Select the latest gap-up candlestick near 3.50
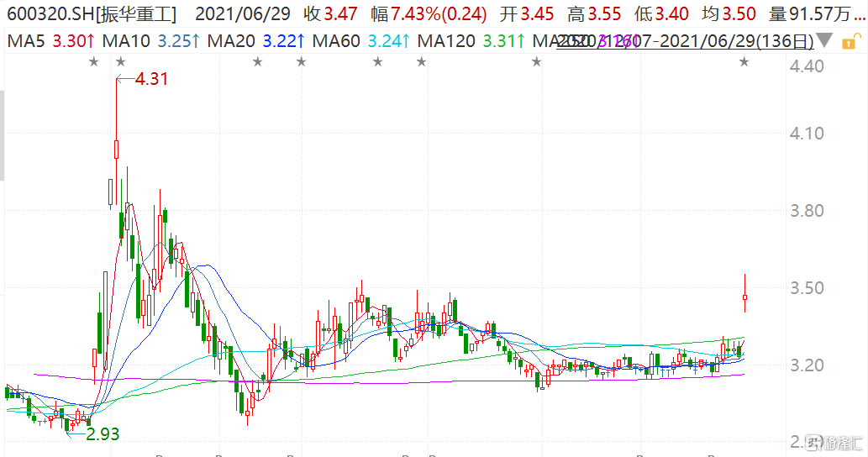The width and height of the screenshot is (868, 457). (744, 297)
